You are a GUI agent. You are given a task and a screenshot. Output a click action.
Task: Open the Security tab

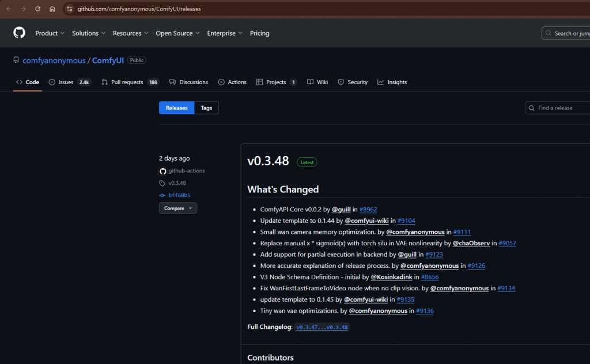[353, 82]
